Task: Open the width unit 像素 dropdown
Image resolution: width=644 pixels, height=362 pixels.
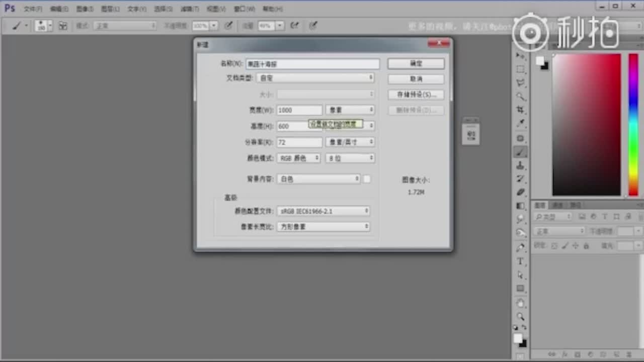Action: (350, 110)
